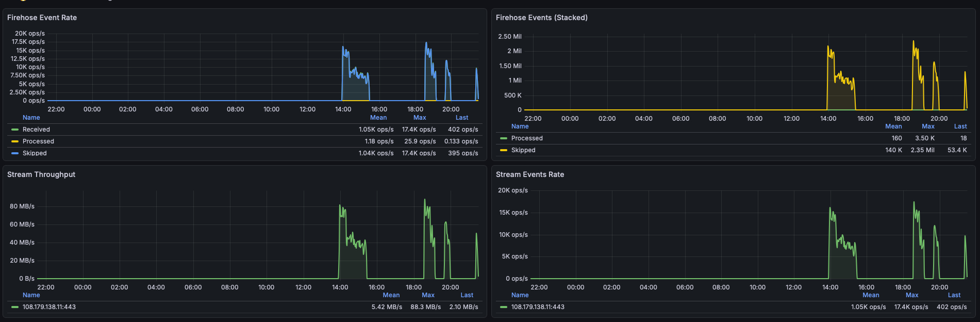Toggle the Skipped series in Firehose Event Rate legend
The width and height of the screenshot is (980, 322).
[x=35, y=153]
